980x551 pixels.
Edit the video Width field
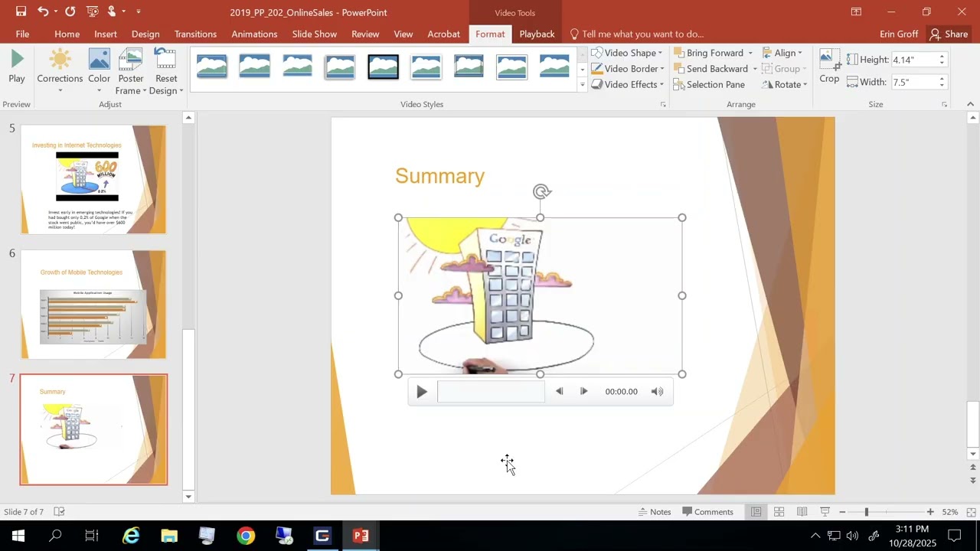(x=913, y=82)
